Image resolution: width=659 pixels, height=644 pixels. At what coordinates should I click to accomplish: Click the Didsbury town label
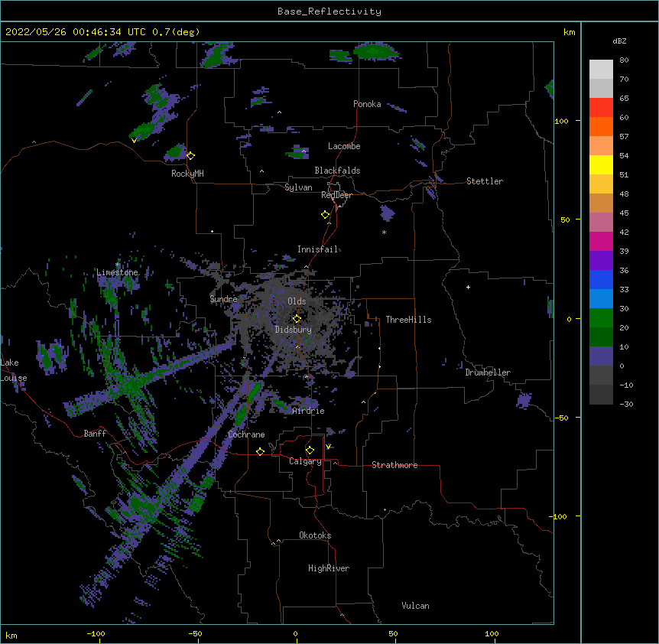294,330
